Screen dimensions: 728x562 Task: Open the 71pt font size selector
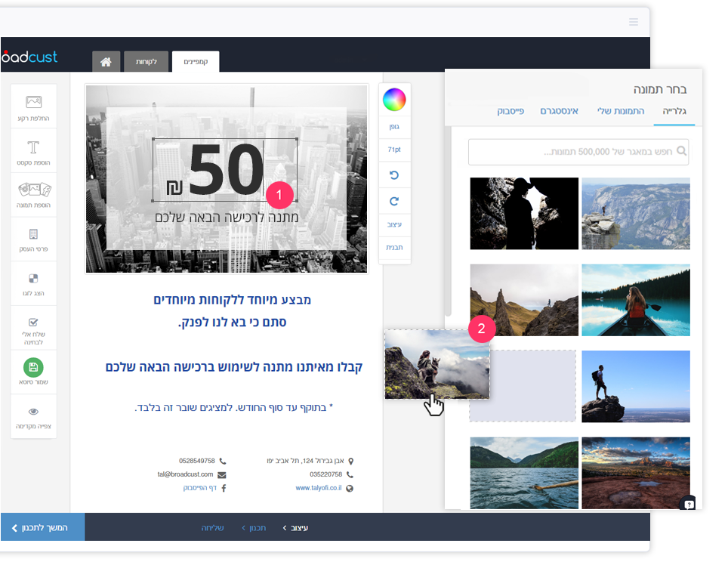[x=394, y=150]
